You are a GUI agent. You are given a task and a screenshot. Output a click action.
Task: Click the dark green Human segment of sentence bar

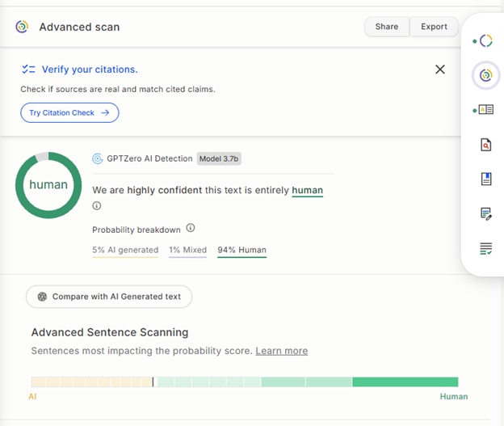tap(405, 382)
